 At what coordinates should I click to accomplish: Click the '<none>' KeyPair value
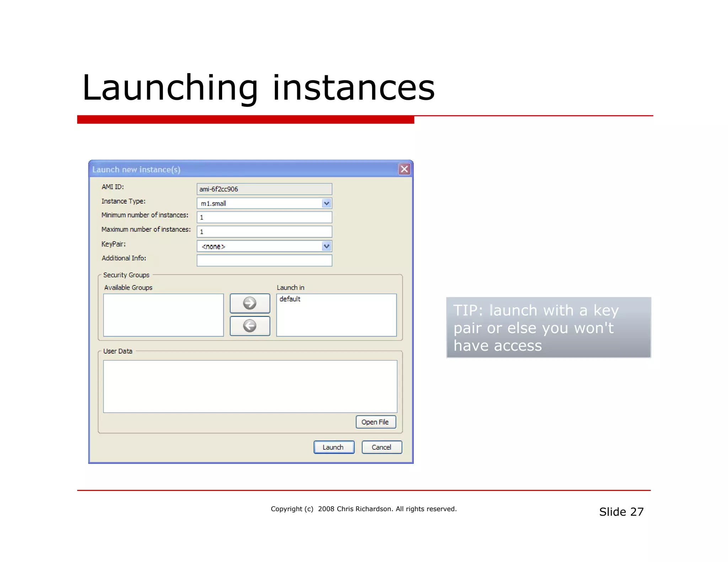click(213, 247)
